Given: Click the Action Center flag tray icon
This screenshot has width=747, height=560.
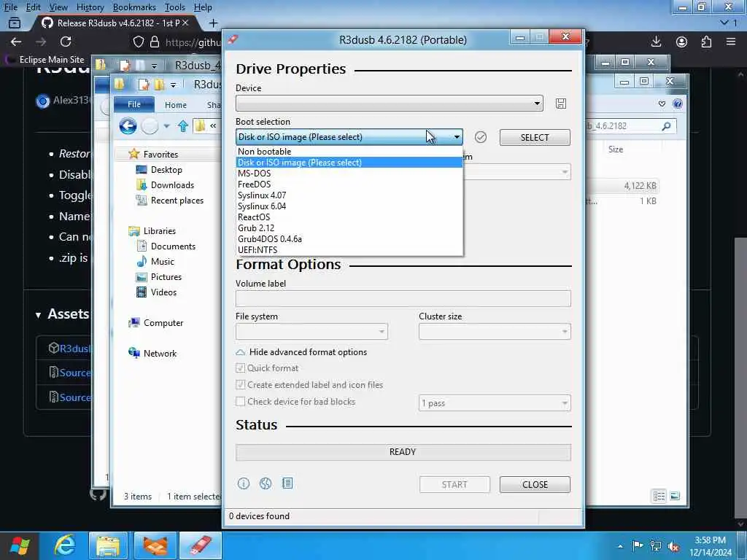Looking at the screenshot, I should [637, 546].
